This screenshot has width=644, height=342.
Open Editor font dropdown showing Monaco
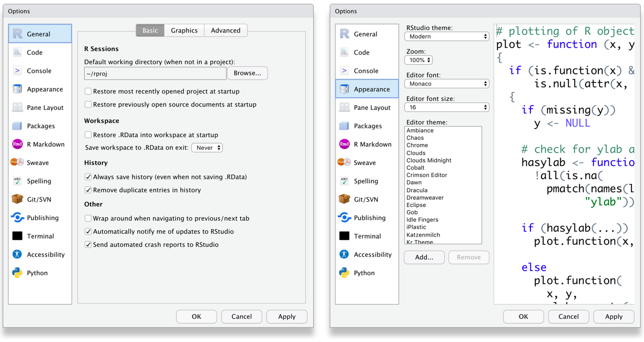pyautogui.click(x=447, y=84)
